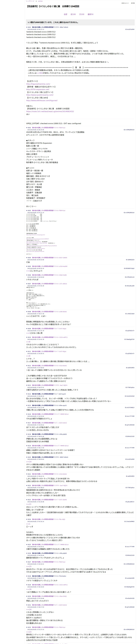Follow the >>14 anchor in post 0020
The image size is (138, 644).
[29, 462]
